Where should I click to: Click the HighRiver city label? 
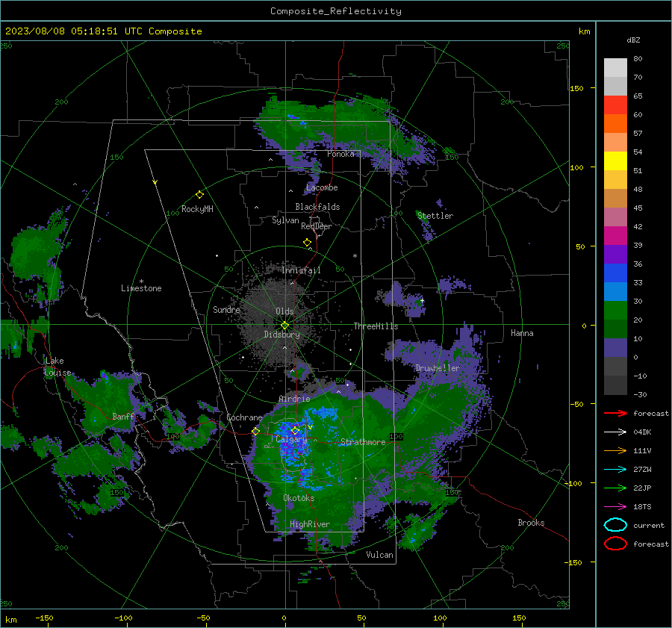tap(310, 524)
